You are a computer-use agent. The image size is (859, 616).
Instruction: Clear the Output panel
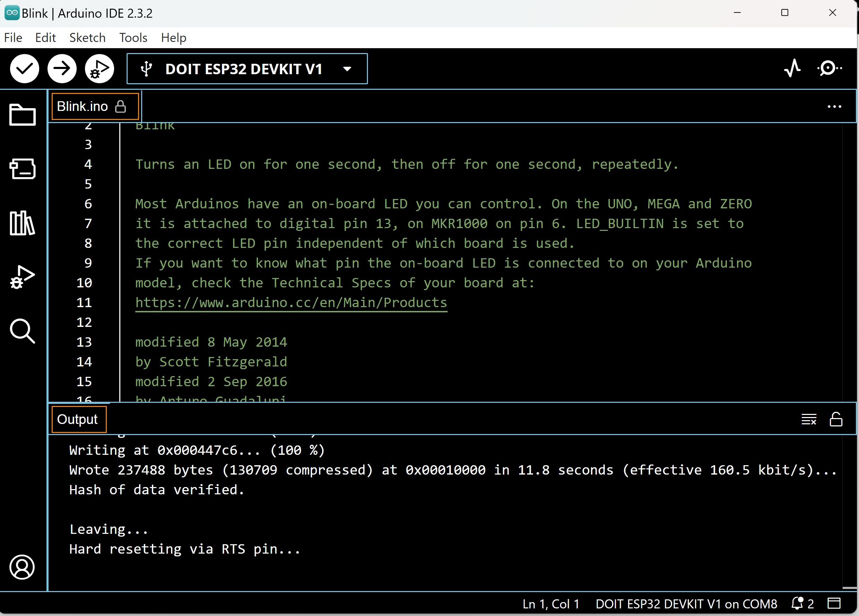click(809, 419)
